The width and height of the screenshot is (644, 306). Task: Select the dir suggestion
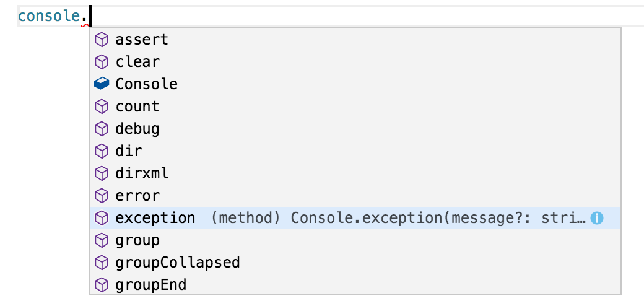click(x=355, y=151)
